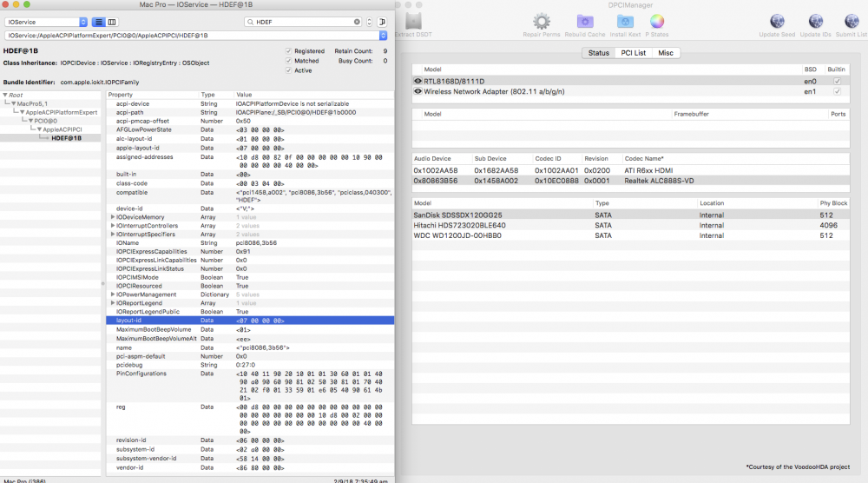Viewport: 868px width, 483px height.
Task: Click Audio Device column header
Action: 443,158
